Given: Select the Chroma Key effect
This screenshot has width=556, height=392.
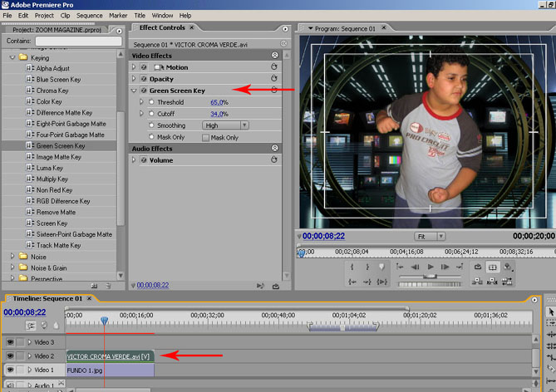Looking at the screenshot, I should pos(52,91).
